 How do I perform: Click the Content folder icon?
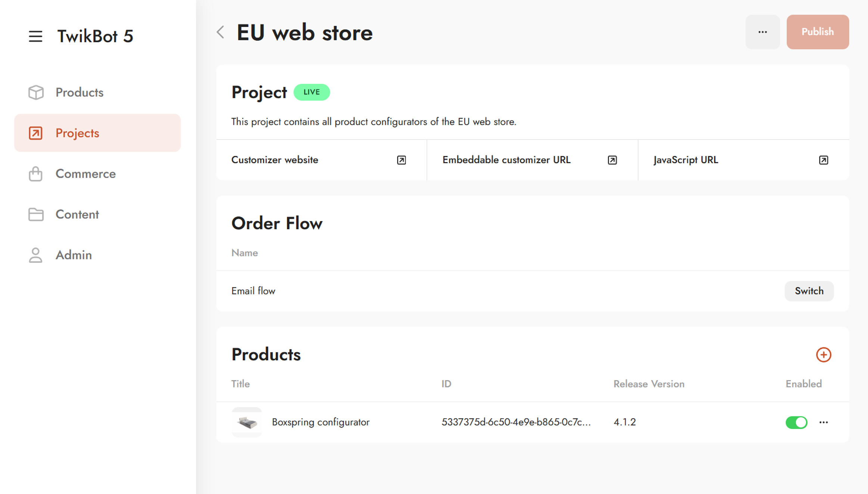36,214
